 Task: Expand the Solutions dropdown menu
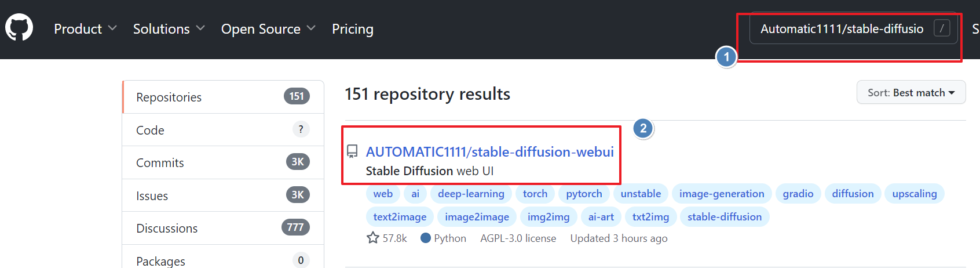pyautogui.click(x=169, y=28)
